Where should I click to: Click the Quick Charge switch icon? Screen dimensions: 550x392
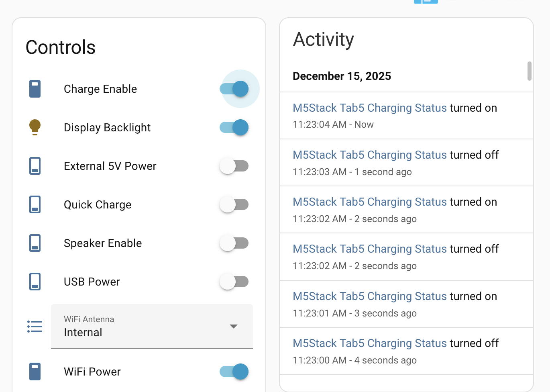click(35, 204)
